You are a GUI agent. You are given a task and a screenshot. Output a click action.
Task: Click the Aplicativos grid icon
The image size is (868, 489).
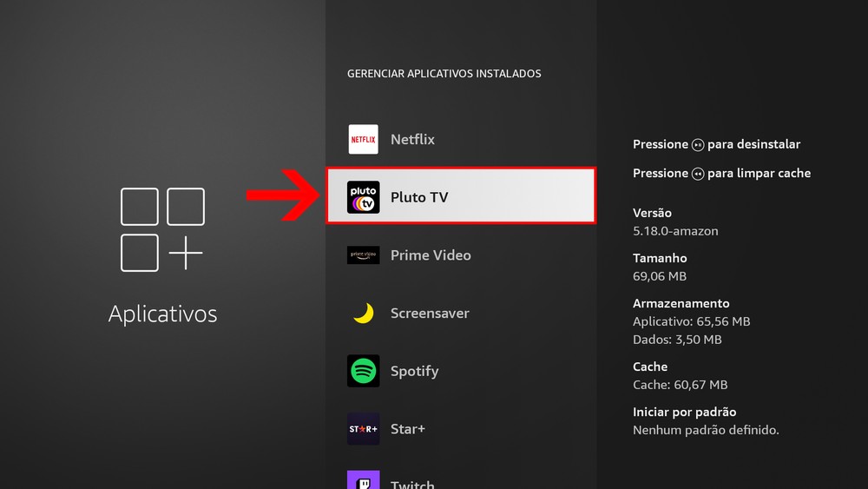point(162,229)
